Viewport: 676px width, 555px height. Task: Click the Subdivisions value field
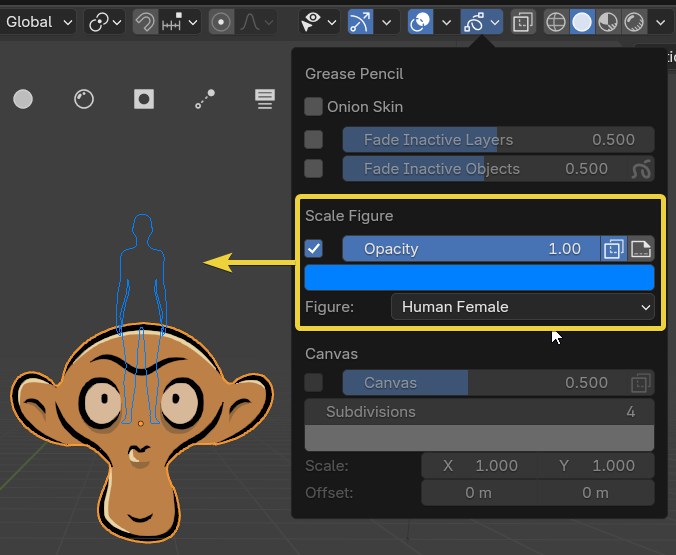pos(479,412)
